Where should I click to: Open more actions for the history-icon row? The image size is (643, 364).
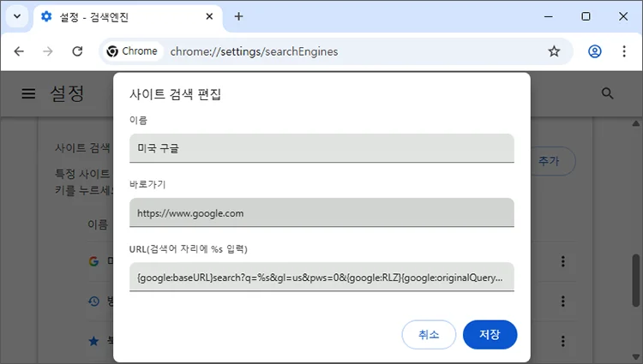click(x=563, y=301)
